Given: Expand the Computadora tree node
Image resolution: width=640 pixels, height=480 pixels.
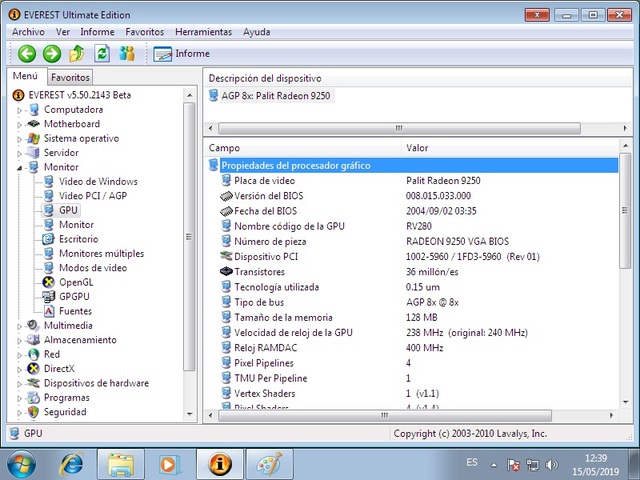Looking at the screenshot, I should click(x=19, y=110).
